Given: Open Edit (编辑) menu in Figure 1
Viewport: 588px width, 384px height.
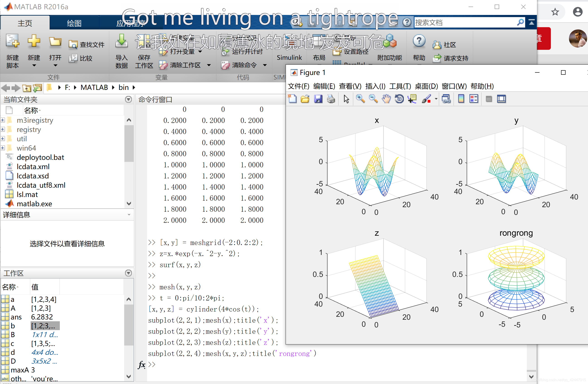Looking at the screenshot, I should tap(324, 86).
